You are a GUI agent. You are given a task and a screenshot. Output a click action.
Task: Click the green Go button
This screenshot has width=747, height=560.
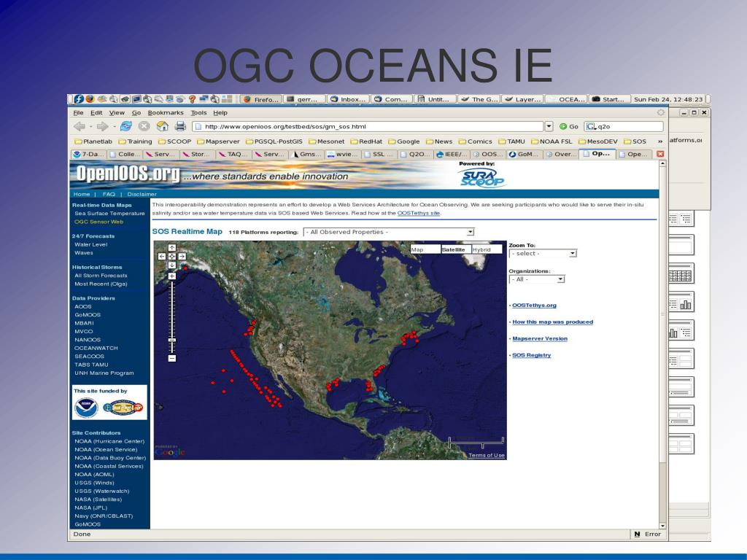click(x=569, y=126)
